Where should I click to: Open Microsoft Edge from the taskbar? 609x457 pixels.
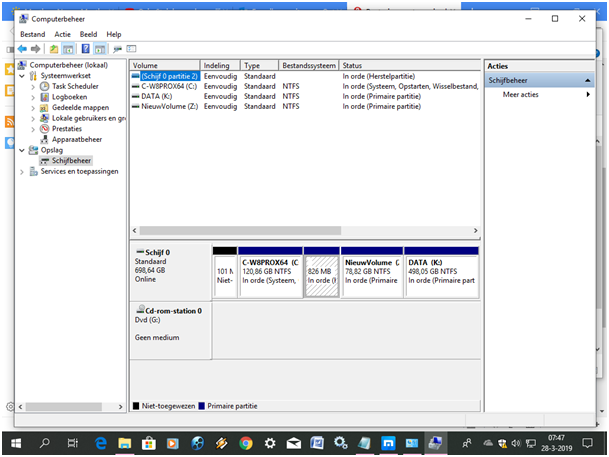101,441
